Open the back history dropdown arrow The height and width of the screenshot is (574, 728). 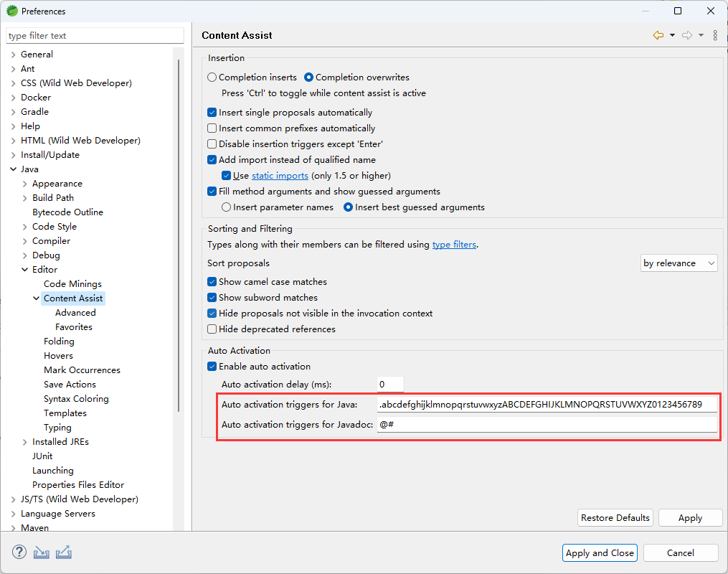pos(672,35)
